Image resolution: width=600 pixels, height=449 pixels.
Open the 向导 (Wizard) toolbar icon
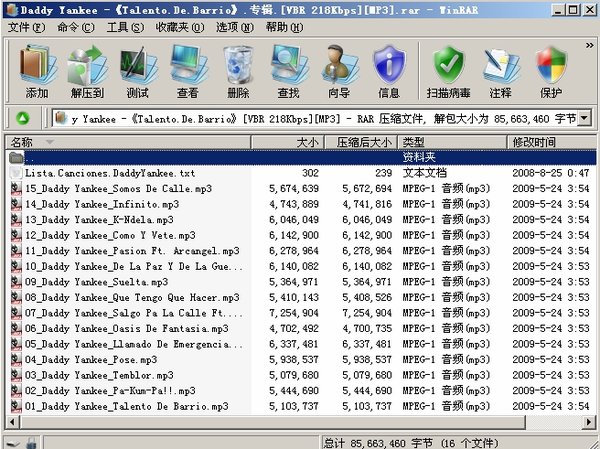(x=339, y=64)
